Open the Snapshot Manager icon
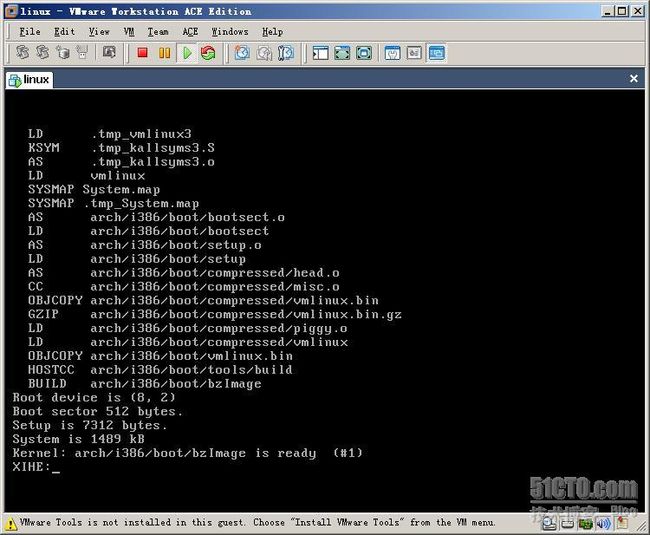 pos(286,53)
